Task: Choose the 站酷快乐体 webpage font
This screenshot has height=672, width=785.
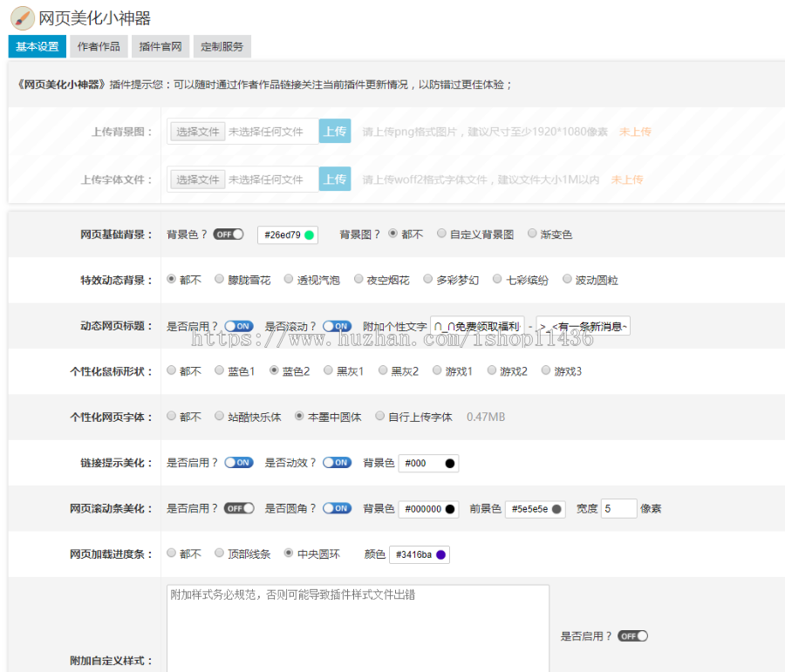Action: tap(220, 416)
